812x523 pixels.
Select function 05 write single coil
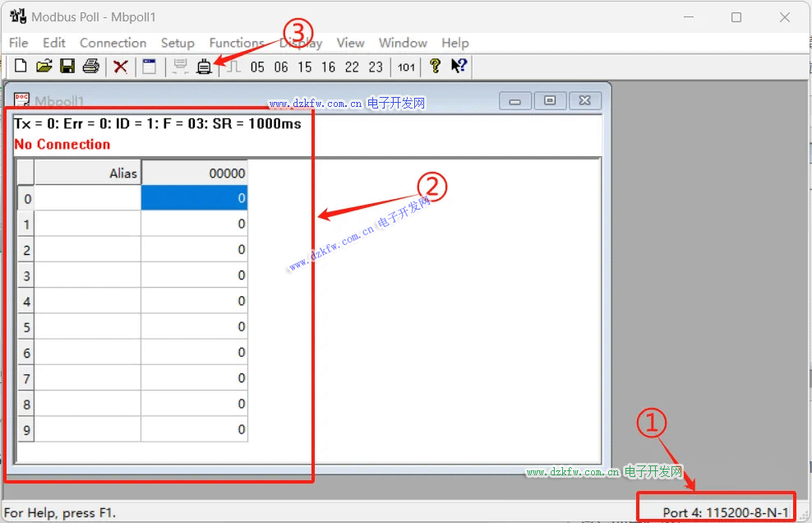[x=257, y=67]
